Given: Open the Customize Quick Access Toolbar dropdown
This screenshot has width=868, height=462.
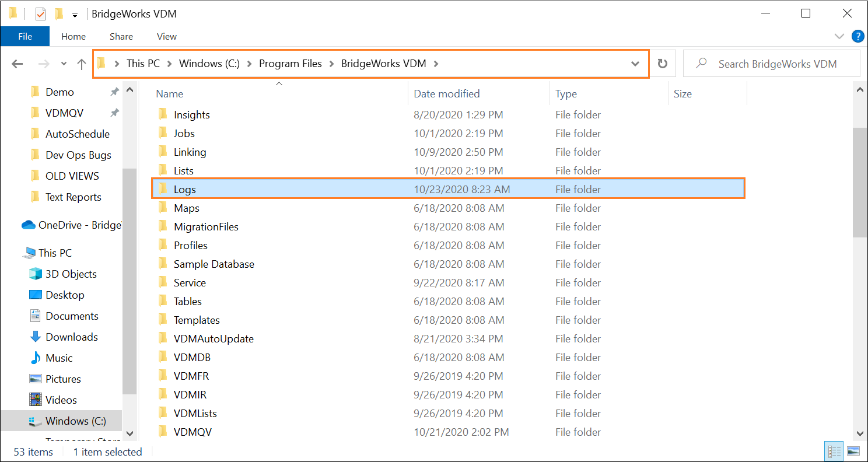Looking at the screenshot, I should (x=75, y=14).
